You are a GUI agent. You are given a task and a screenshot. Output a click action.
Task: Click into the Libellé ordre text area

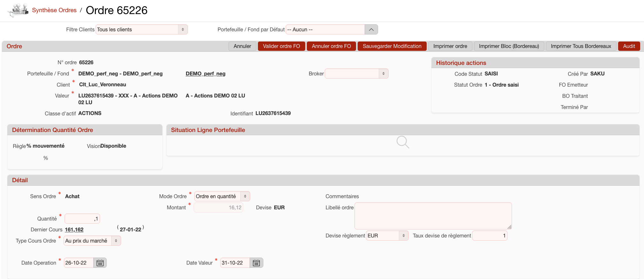click(433, 216)
